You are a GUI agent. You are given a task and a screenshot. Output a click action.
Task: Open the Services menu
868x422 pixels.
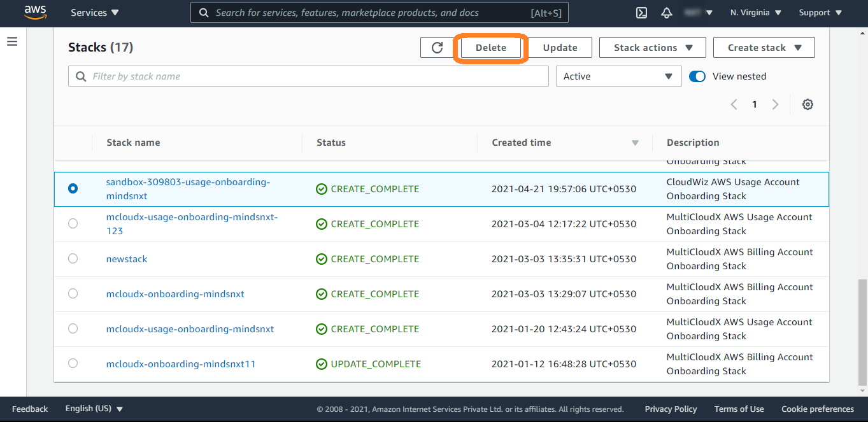click(94, 13)
